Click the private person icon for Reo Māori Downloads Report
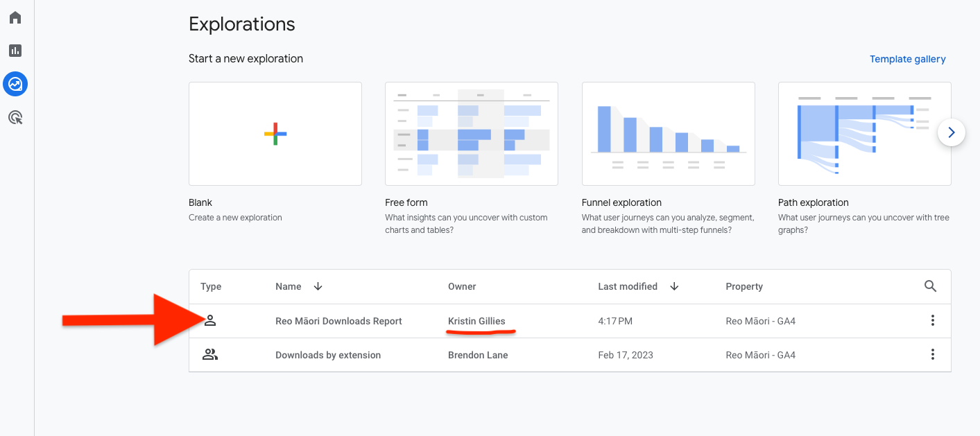980x436 pixels. tap(210, 320)
